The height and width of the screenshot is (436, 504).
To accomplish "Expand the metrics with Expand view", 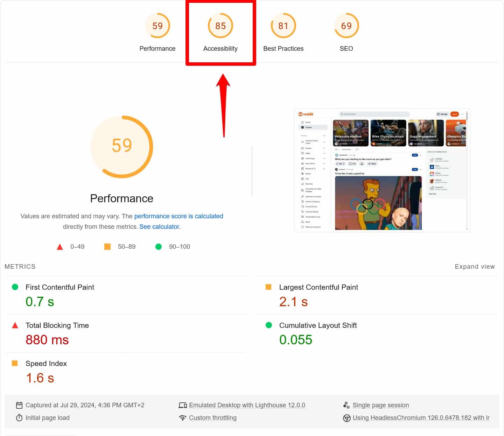I will click(x=475, y=267).
